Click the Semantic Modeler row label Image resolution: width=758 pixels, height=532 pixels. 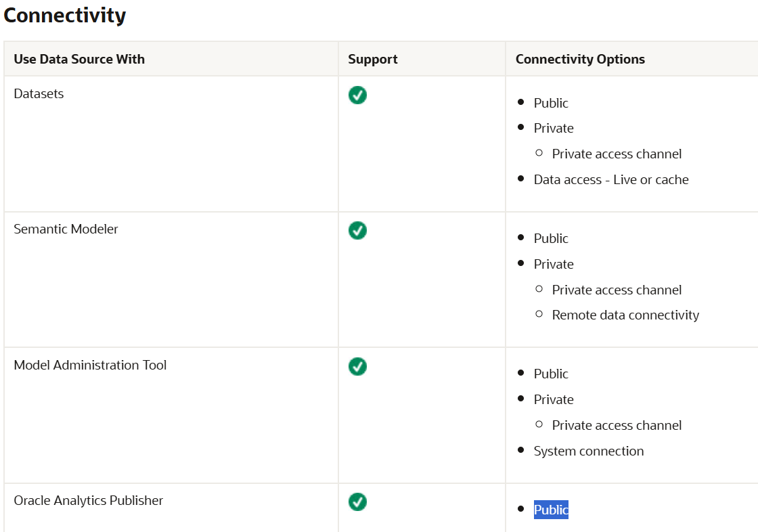(66, 229)
